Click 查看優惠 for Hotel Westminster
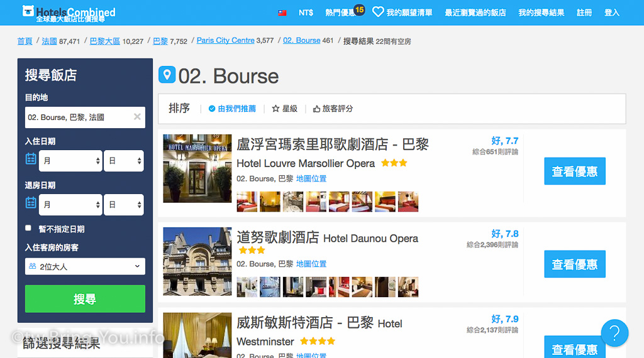This screenshot has height=358, width=644. click(575, 347)
